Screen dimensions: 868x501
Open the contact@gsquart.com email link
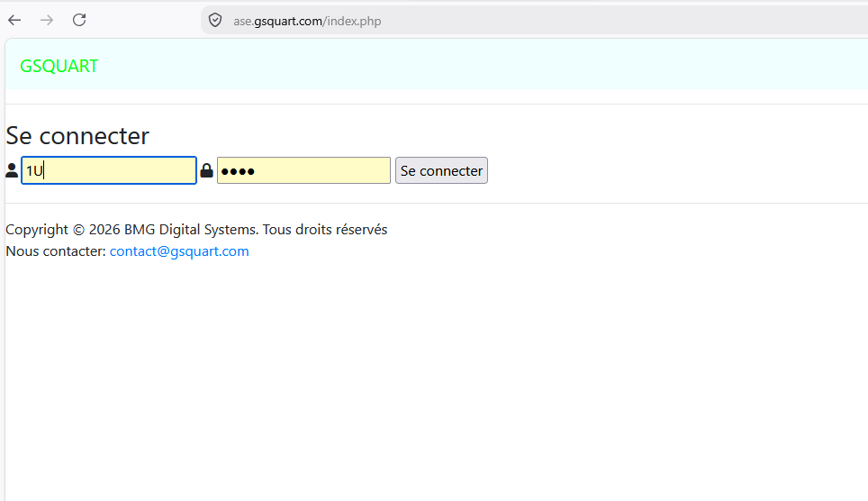coord(179,251)
